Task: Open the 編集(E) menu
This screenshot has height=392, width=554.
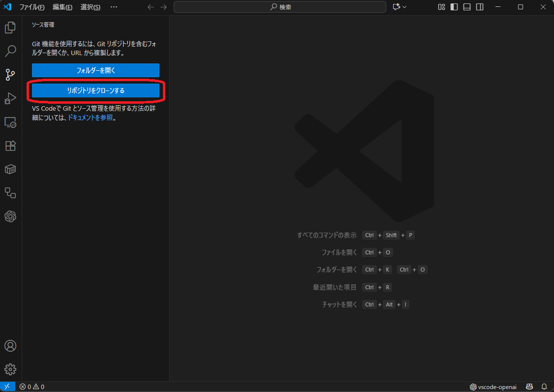Action: 62,7
